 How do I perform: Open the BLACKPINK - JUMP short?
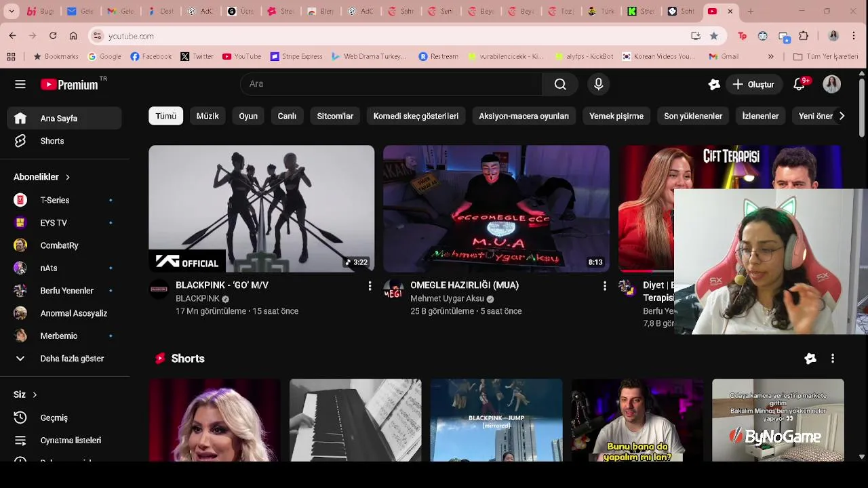(496, 420)
